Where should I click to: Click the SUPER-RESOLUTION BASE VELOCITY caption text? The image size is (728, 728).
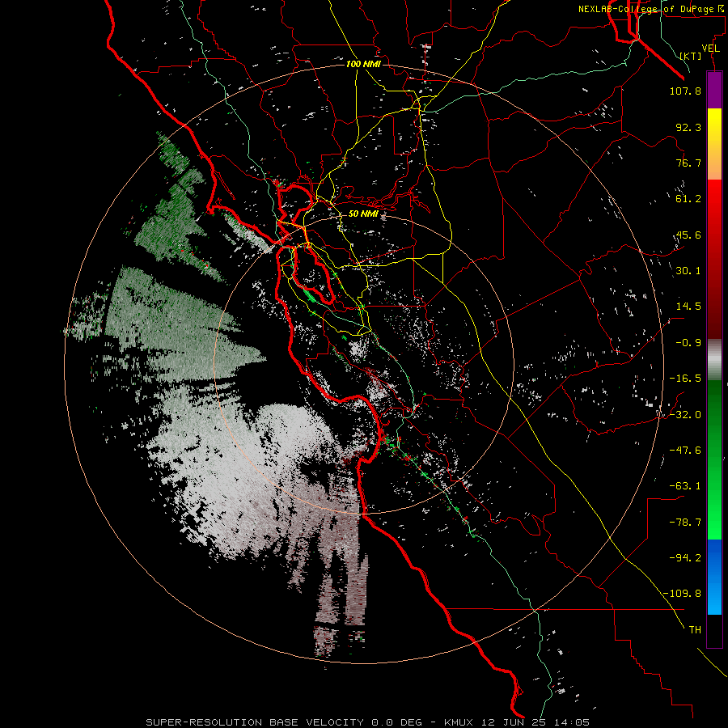point(255,722)
